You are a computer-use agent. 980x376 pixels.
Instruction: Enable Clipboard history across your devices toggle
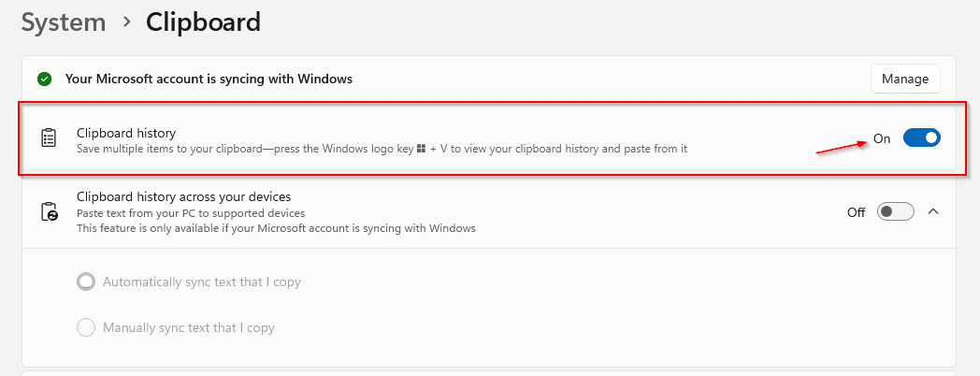(896, 212)
